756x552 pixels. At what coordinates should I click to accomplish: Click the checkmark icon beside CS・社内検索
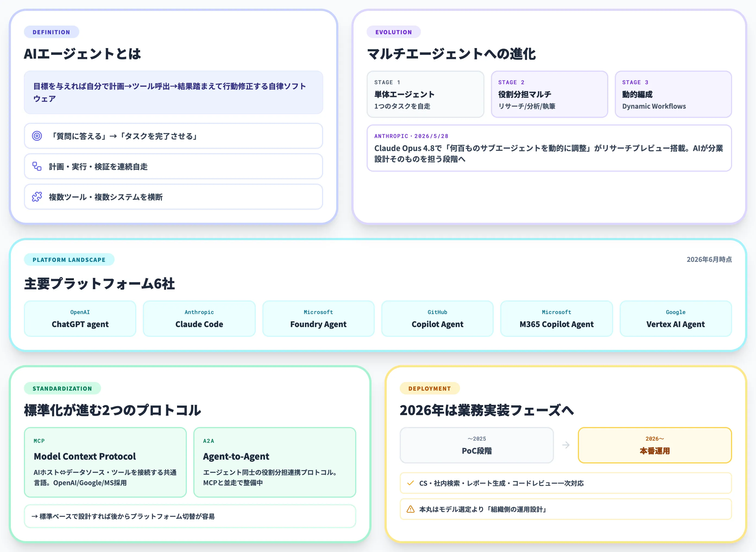[x=410, y=483]
